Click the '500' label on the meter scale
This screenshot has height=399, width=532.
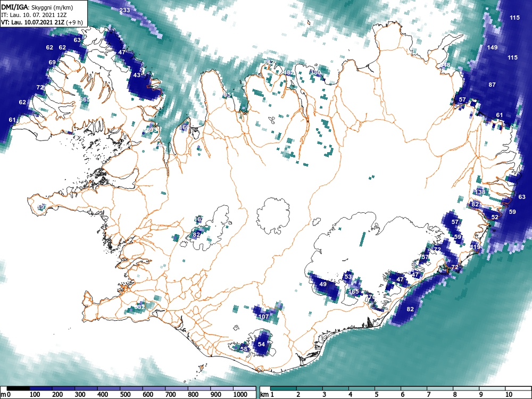(125, 395)
